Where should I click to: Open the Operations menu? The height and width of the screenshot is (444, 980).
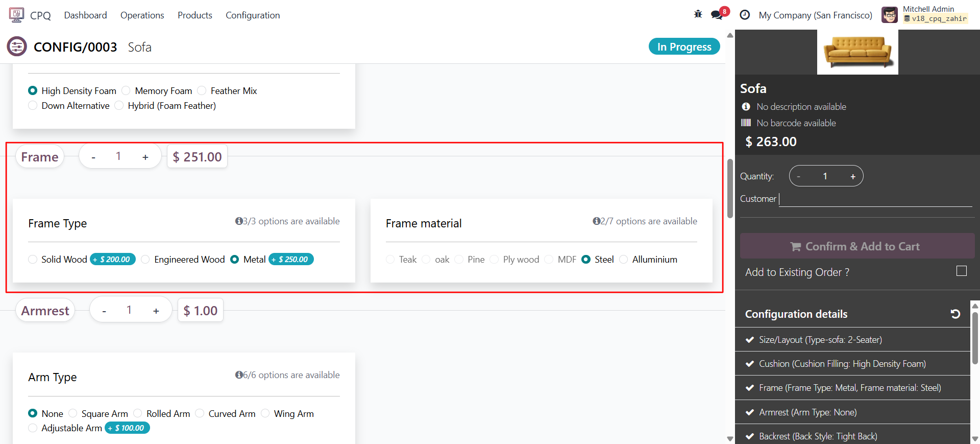coord(142,15)
